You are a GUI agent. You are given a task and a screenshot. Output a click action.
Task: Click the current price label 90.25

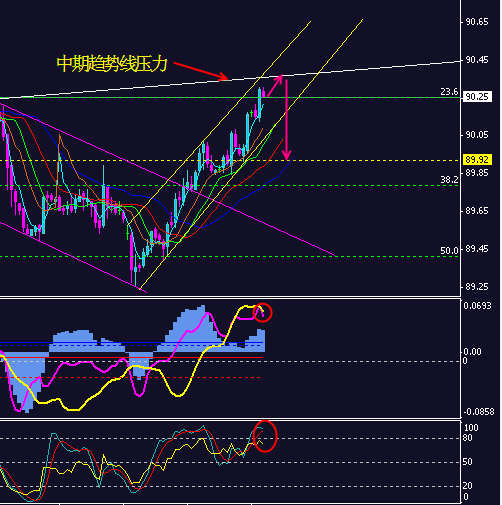click(477, 97)
